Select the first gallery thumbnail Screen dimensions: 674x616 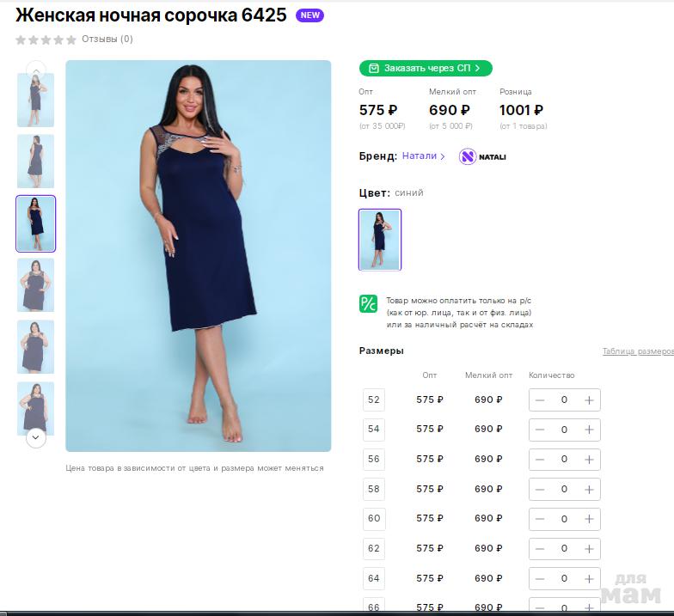click(x=35, y=101)
